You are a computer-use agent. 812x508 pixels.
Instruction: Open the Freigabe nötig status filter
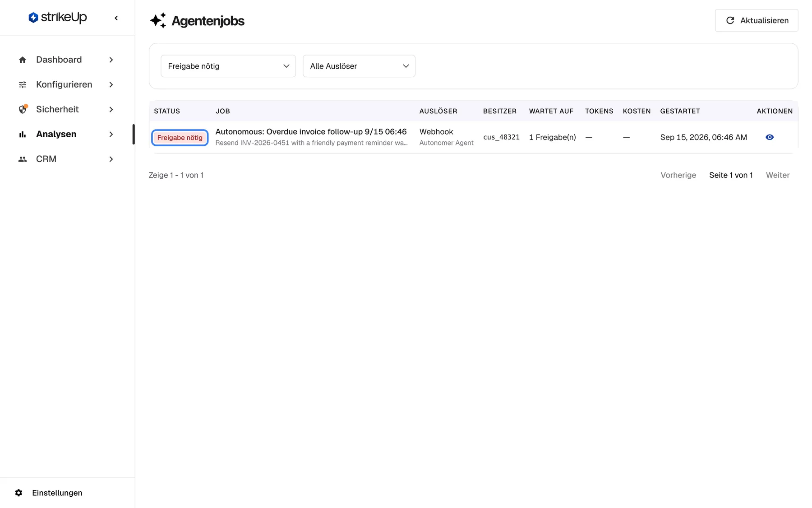(x=228, y=66)
